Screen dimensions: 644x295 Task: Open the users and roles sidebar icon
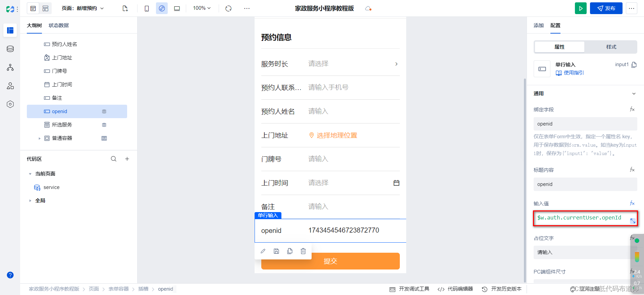tap(10, 86)
